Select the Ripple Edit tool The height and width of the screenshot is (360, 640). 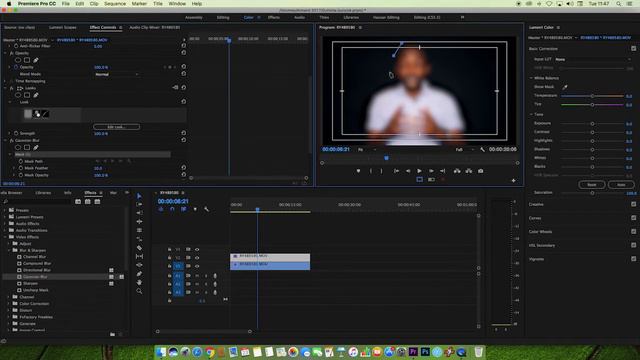tap(139, 213)
